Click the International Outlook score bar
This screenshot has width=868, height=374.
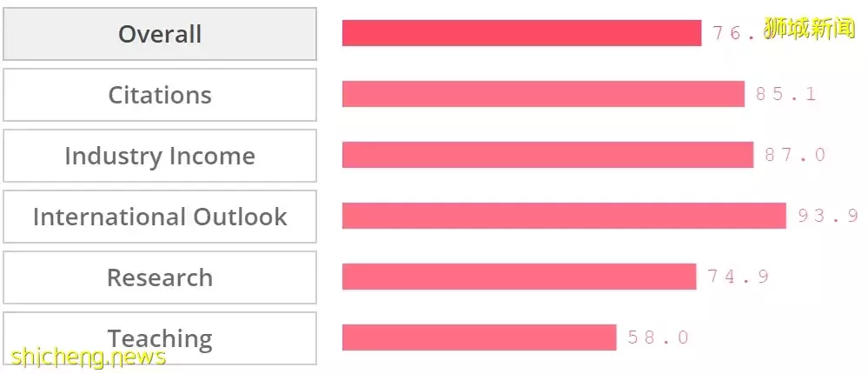[x=564, y=216]
